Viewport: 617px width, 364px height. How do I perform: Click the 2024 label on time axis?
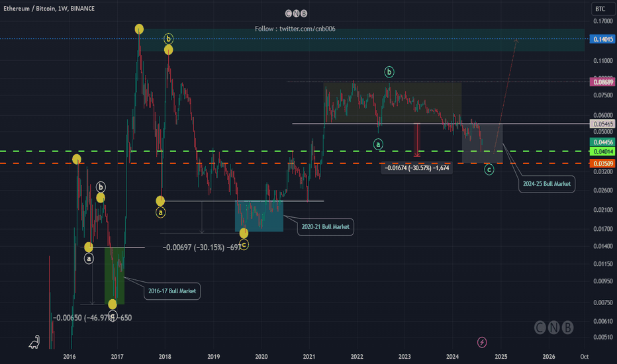pyautogui.click(x=453, y=357)
